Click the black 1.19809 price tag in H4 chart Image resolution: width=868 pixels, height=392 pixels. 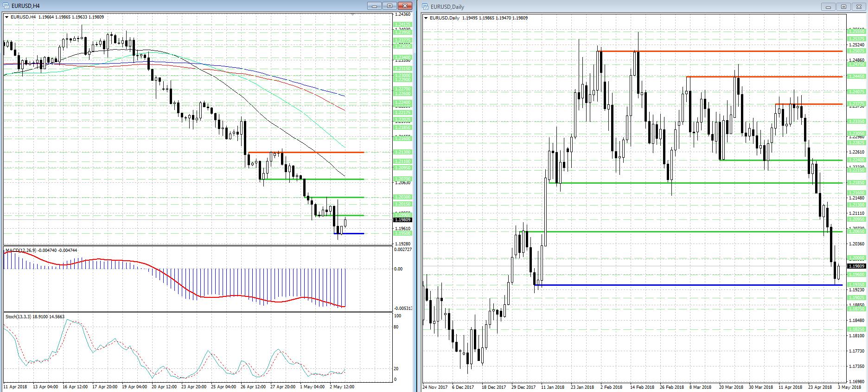click(402, 220)
